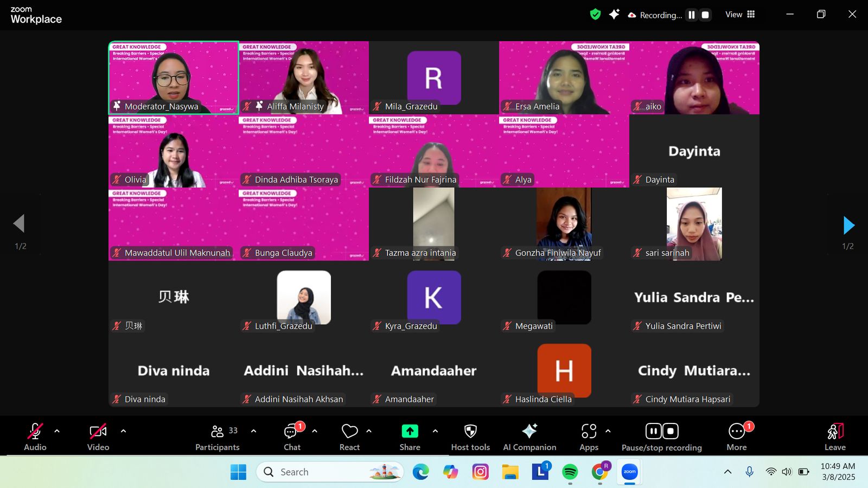The height and width of the screenshot is (488, 868).
Task: Expand video options arrow next to Video
Action: 123,431
